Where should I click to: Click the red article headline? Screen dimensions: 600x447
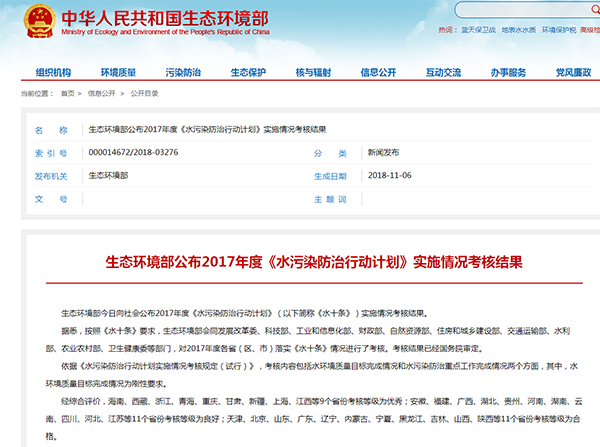314,259
